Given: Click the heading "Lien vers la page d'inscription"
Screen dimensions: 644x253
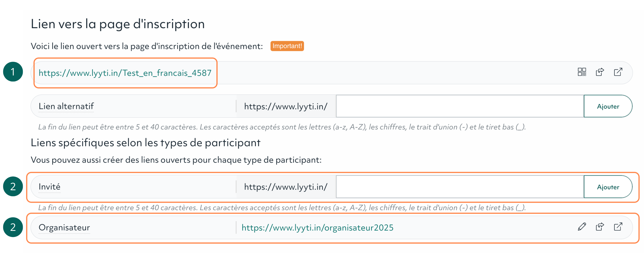Looking at the screenshot, I should pos(118,24).
